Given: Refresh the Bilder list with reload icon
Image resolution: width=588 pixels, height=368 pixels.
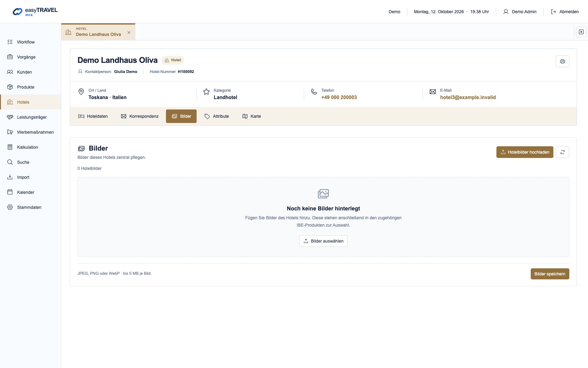Looking at the screenshot, I should (562, 152).
